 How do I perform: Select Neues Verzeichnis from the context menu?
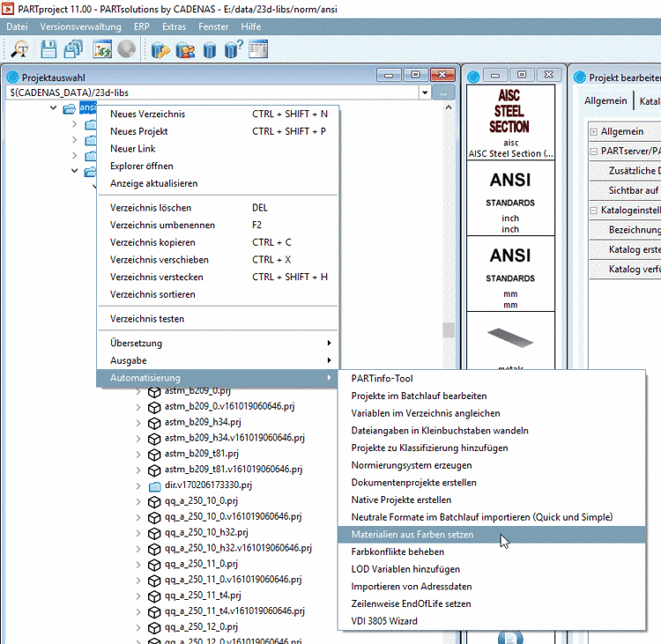(218, 114)
